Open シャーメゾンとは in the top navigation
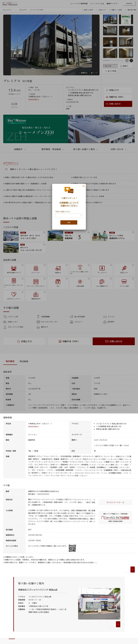138x644 pixels. coord(97,4)
